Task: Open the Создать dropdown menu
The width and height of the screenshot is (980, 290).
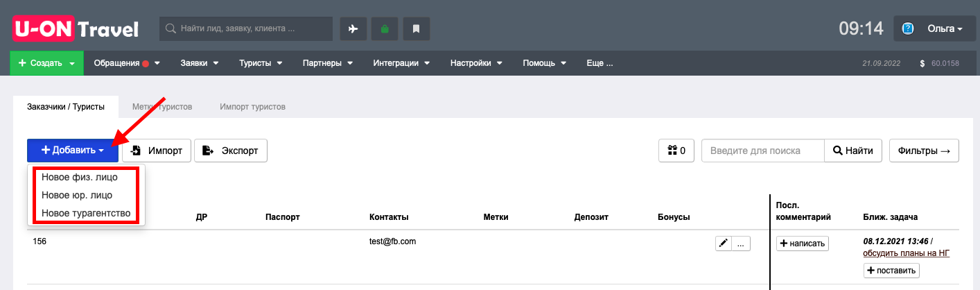Action: pos(46,63)
